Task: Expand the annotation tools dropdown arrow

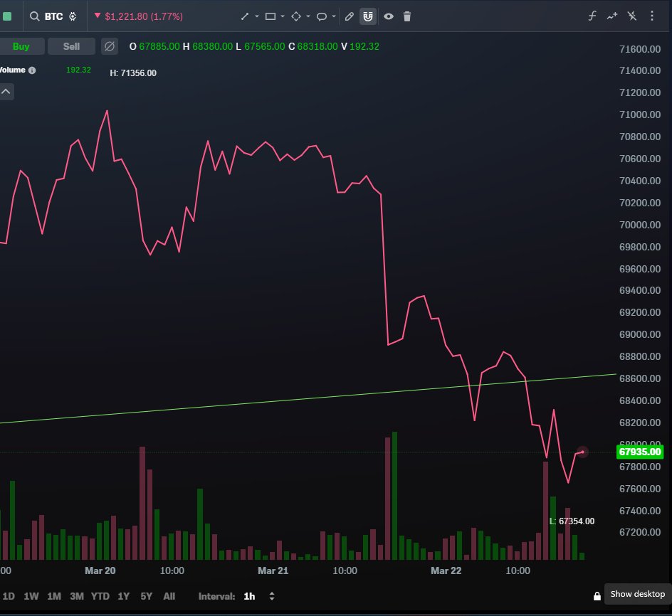Action: tap(334, 16)
